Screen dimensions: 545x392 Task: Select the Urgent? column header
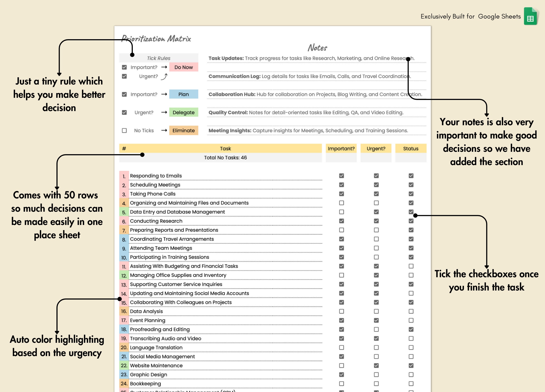point(376,149)
